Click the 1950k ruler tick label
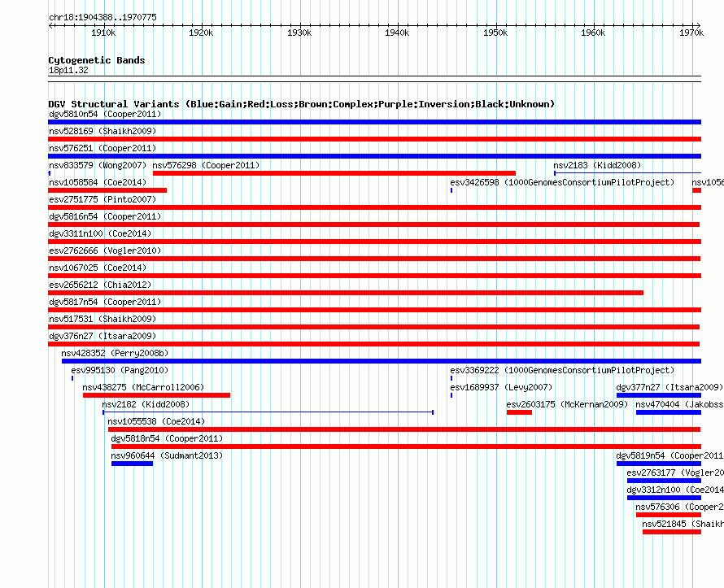Screen dimensions: 724x588 click(495, 33)
